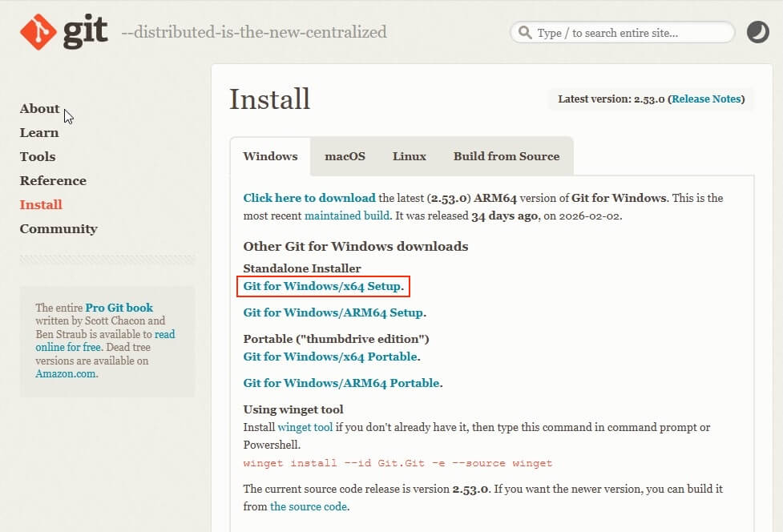Toggle the dark mode moon icon
This screenshot has width=783, height=532.
click(x=757, y=32)
